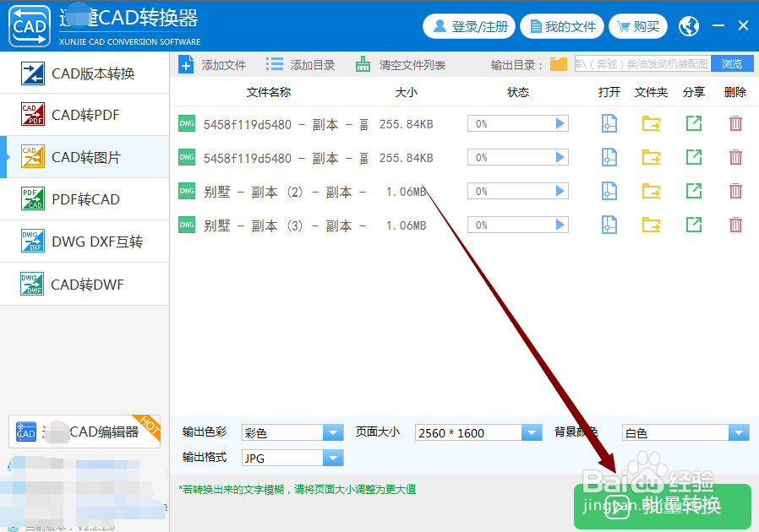Open the 输出格式 JPG format dropdown
This screenshot has width=759, height=532.
(x=333, y=457)
